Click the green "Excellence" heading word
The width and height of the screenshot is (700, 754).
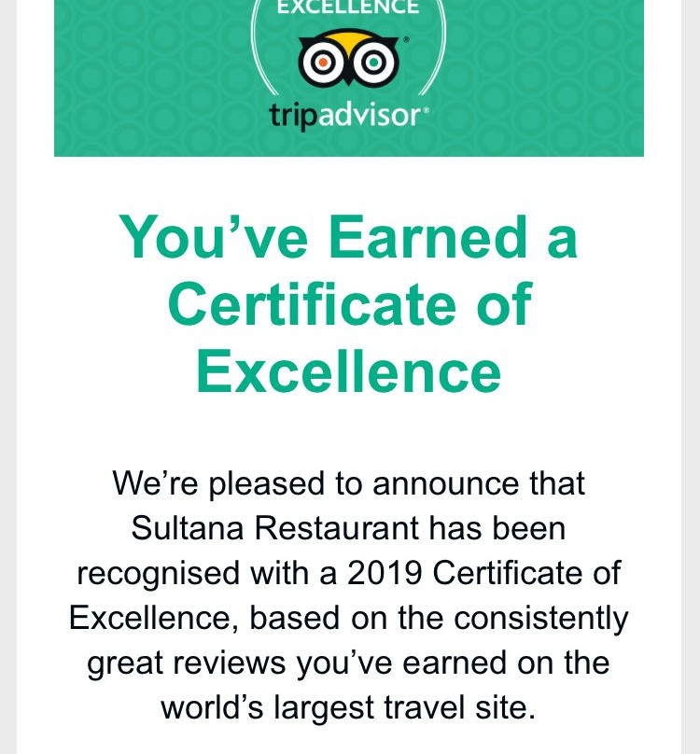click(349, 370)
